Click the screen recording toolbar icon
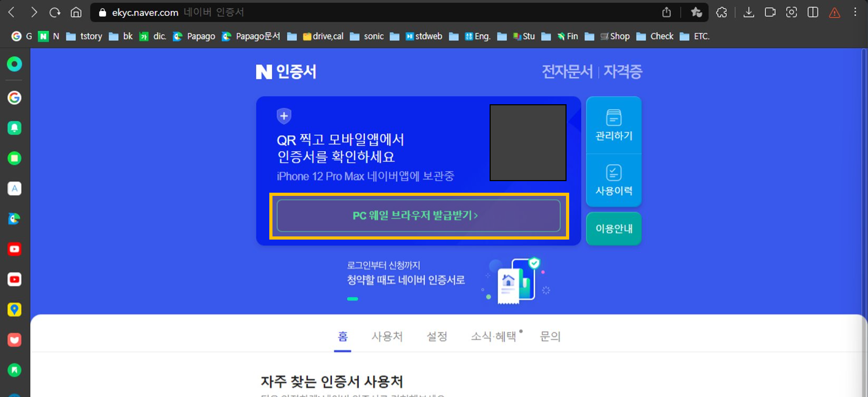This screenshot has height=397, width=868. [770, 12]
